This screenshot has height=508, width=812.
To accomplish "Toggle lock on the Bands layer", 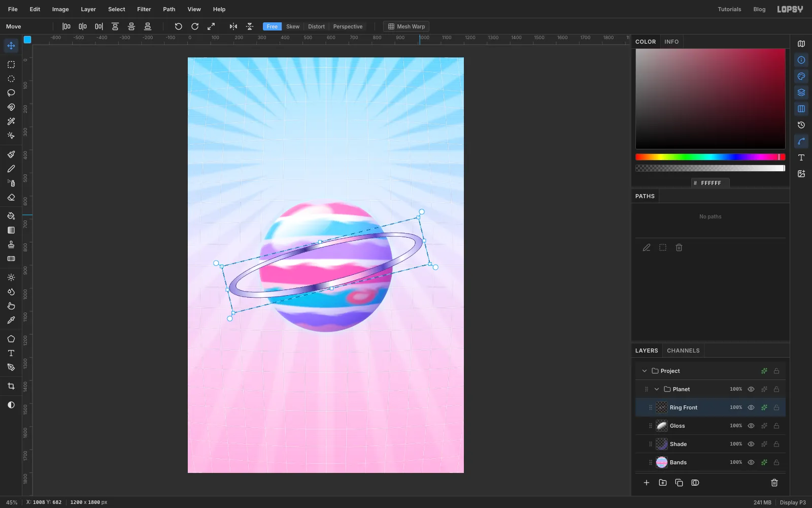I will click(776, 462).
